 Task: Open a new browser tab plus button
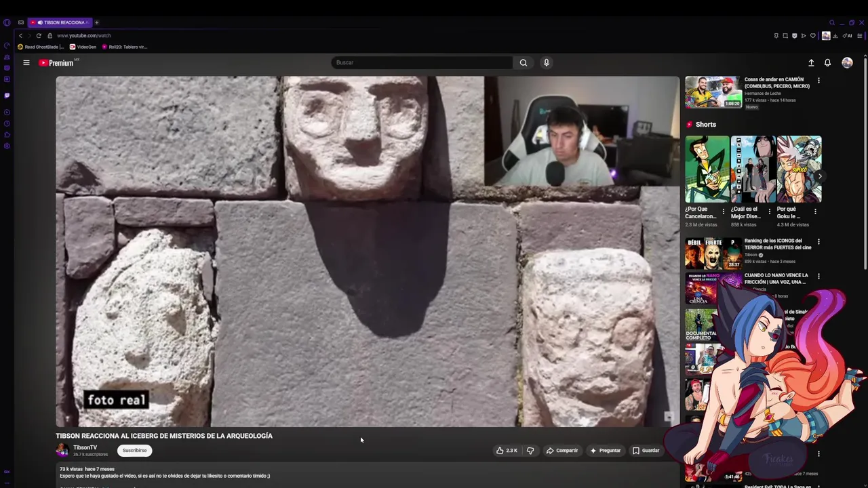96,22
